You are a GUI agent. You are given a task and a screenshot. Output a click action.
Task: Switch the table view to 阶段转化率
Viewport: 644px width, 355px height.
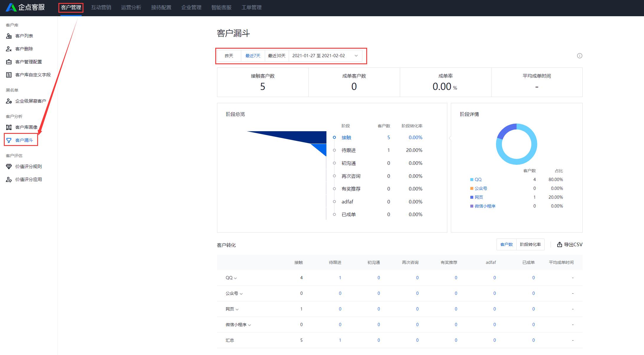pyautogui.click(x=530, y=244)
